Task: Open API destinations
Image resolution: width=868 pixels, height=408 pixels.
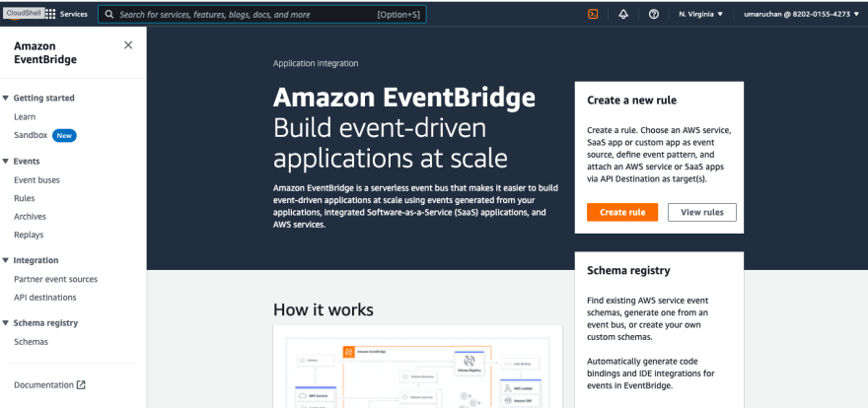Action: [x=44, y=298]
